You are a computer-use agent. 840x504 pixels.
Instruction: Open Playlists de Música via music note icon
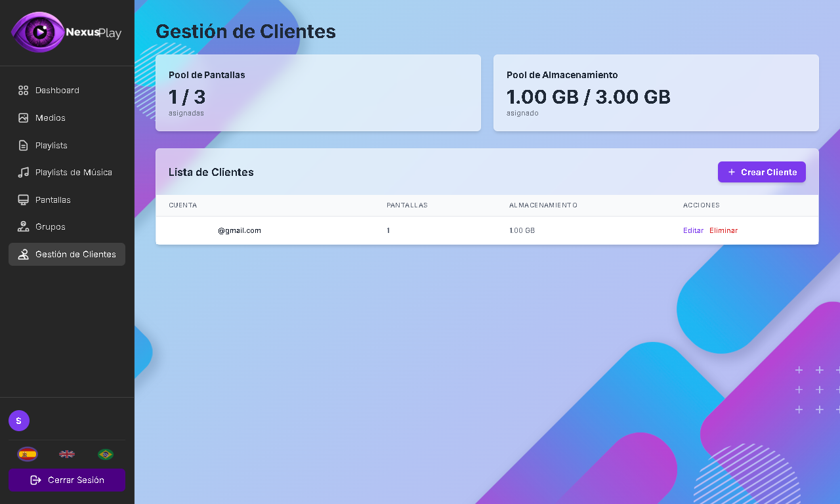[23, 172]
